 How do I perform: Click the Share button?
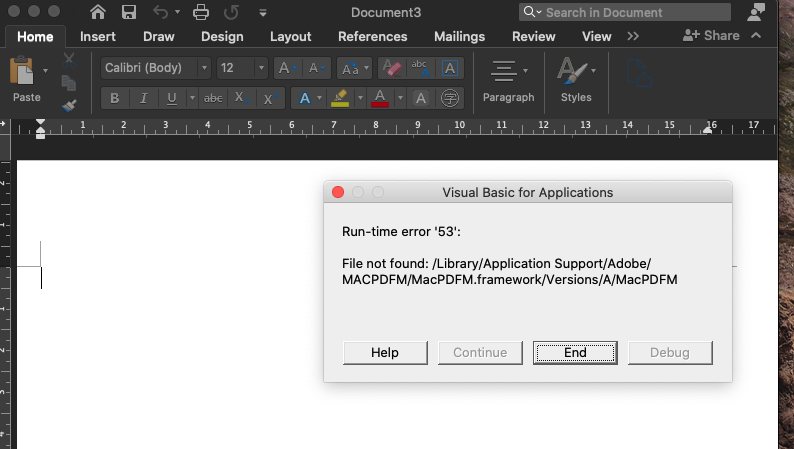click(x=711, y=35)
